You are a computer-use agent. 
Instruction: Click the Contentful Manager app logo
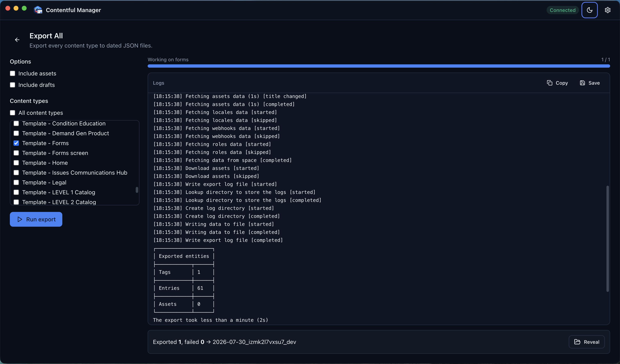pyautogui.click(x=38, y=10)
